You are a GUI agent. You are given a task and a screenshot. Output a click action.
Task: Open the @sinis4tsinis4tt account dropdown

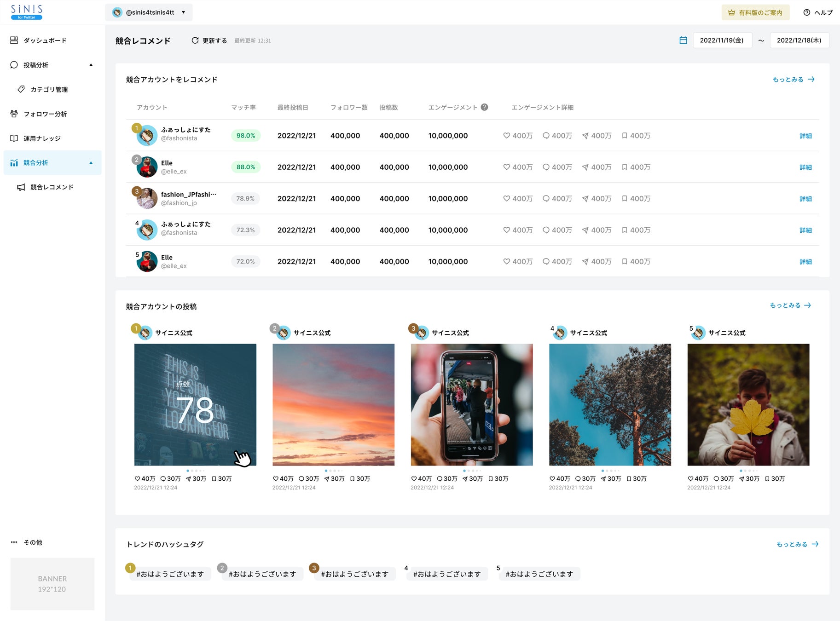149,12
